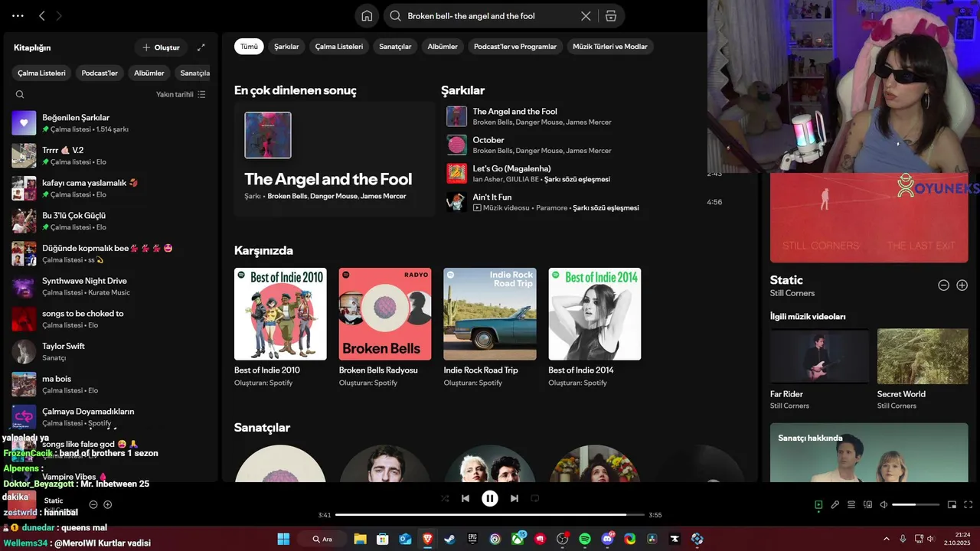Screen dimensions: 980x551
Task: Select the Müzik Türleri ve Modlar filter
Action: [610, 46]
